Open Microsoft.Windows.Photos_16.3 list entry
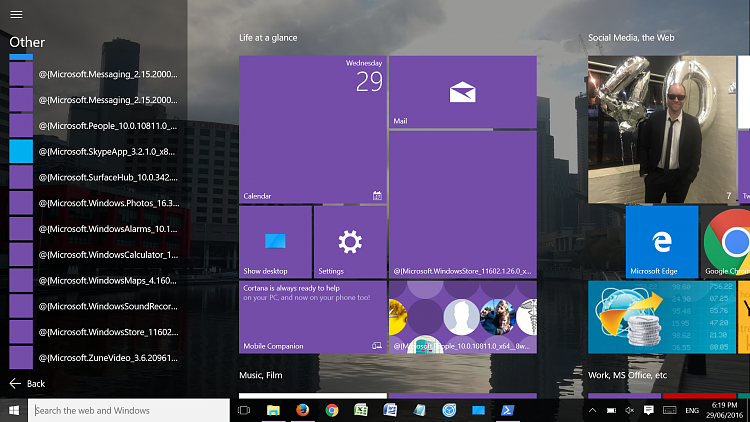 [94, 203]
